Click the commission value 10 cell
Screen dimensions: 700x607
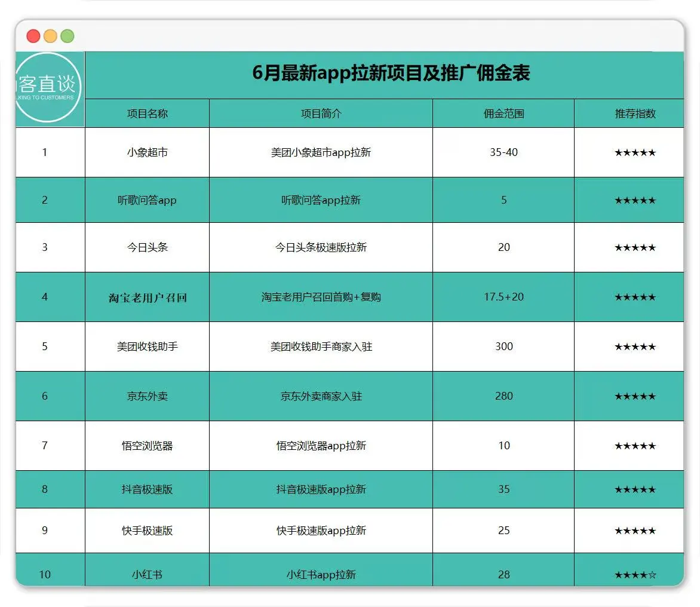coord(503,446)
